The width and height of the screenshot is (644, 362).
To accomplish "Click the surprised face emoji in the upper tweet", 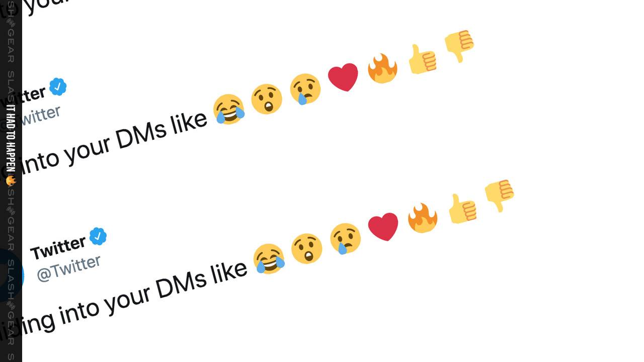I will (x=267, y=99).
